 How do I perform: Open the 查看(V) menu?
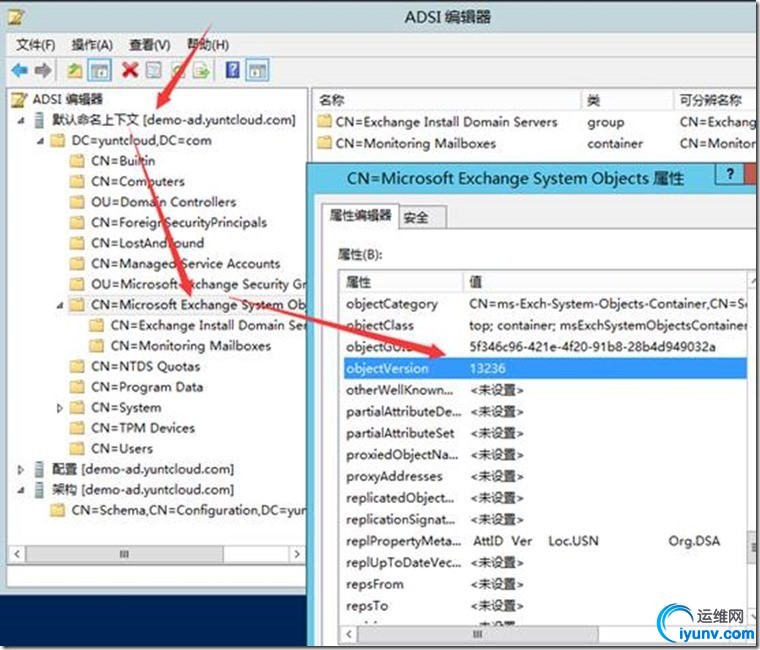click(x=150, y=45)
